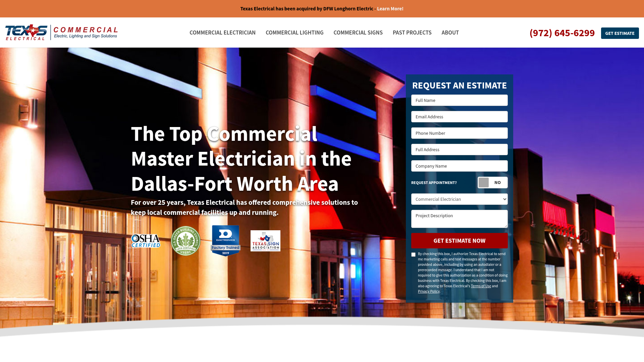The height and width of the screenshot is (362, 644).
Task: Click the Project Description text area
Action: (x=459, y=219)
